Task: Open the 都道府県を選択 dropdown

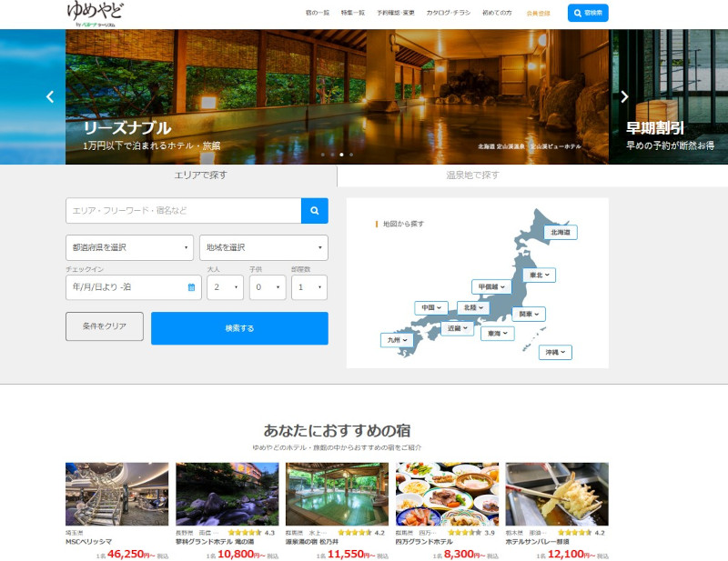Action: (x=129, y=247)
